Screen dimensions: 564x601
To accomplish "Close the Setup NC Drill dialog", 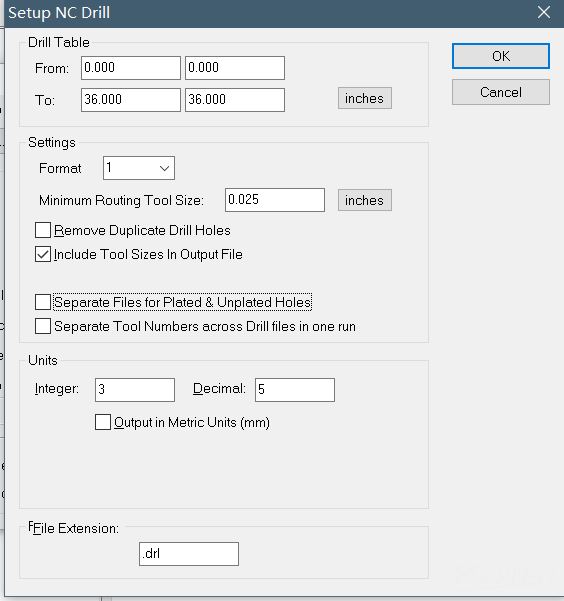I will [x=544, y=12].
